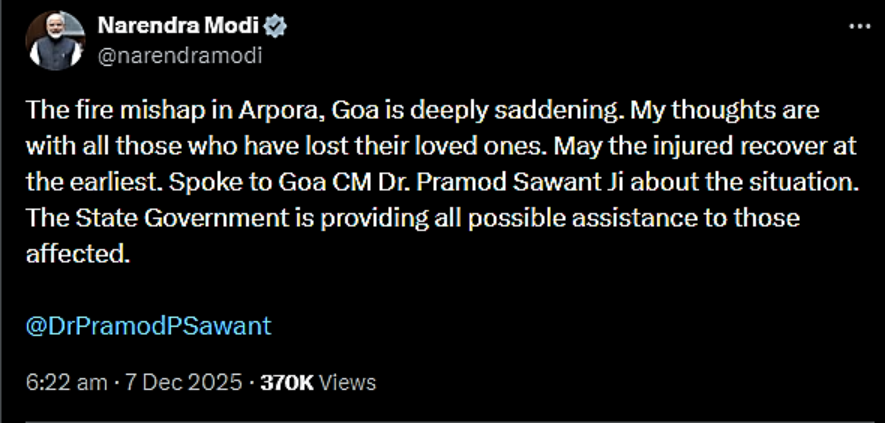Open the 370K view count

[x=287, y=382]
